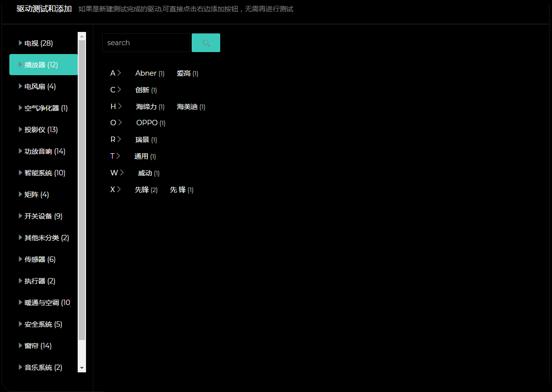Expand the 电风扇 (4) tree arrow
This screenshot has height=392, width=552.
tap(20, 86)
